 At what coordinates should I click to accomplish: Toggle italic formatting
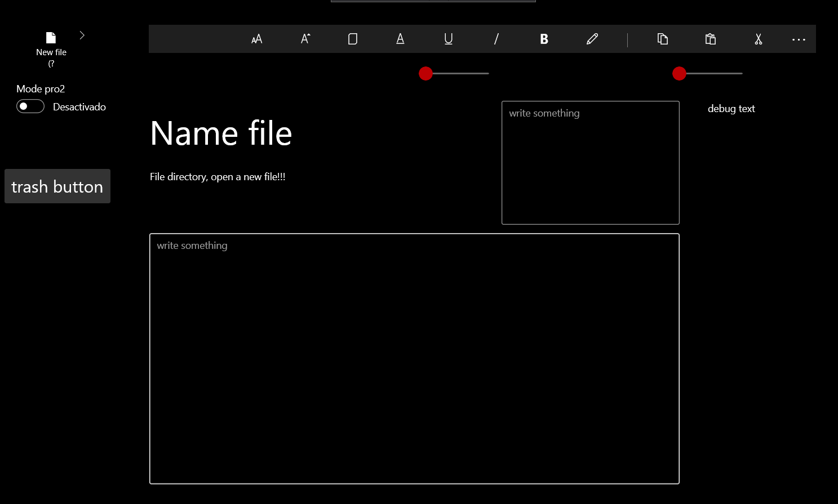(496, 39)
